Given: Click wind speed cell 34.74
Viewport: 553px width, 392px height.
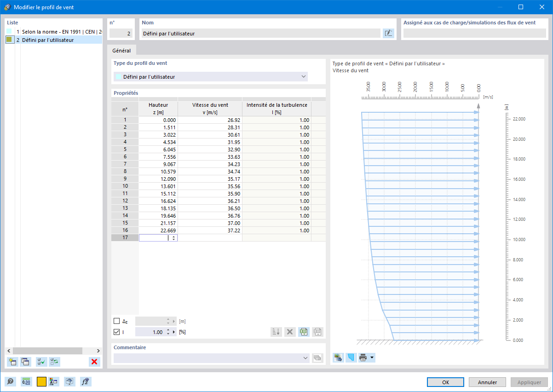Looking at the screenshot, I should (210, 171).
